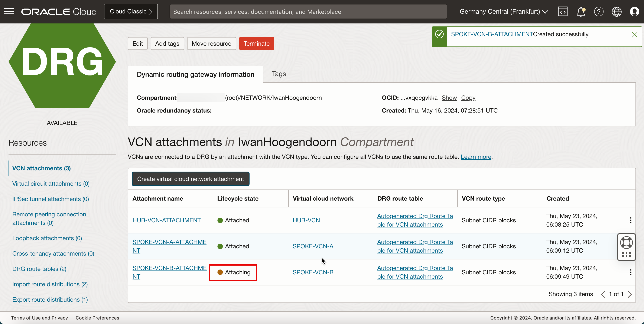Open the announcements bell icon

pos(580,12)
